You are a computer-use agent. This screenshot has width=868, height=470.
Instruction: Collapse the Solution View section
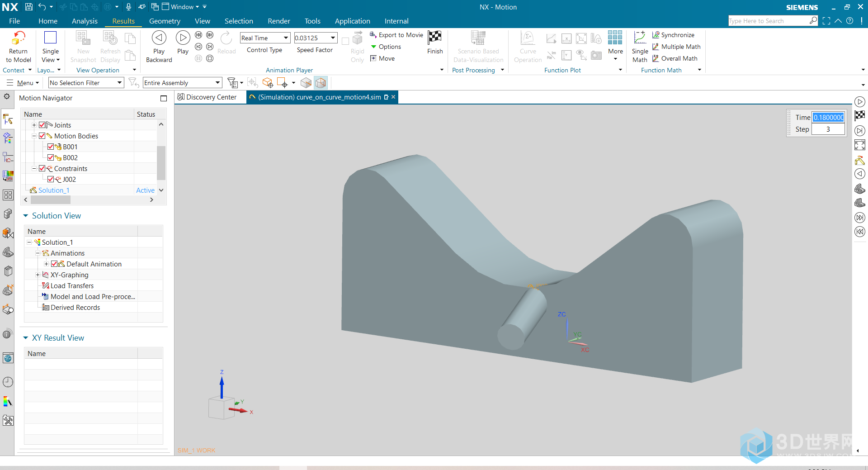[x=26, y=216]
